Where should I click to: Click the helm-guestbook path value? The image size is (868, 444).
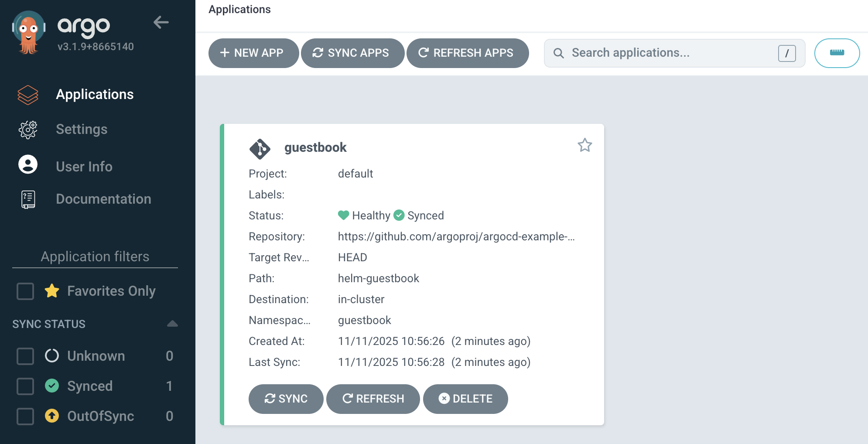click(379, 278)
